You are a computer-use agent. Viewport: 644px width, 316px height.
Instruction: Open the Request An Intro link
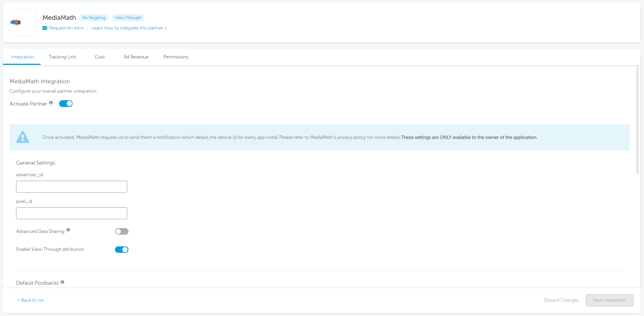click(x=66, y=28)
